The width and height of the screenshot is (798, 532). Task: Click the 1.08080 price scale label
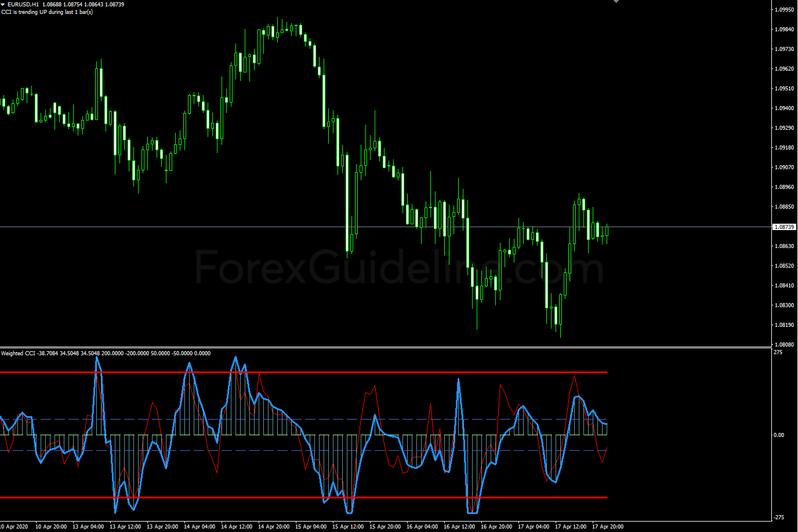(x=784, y=344)
